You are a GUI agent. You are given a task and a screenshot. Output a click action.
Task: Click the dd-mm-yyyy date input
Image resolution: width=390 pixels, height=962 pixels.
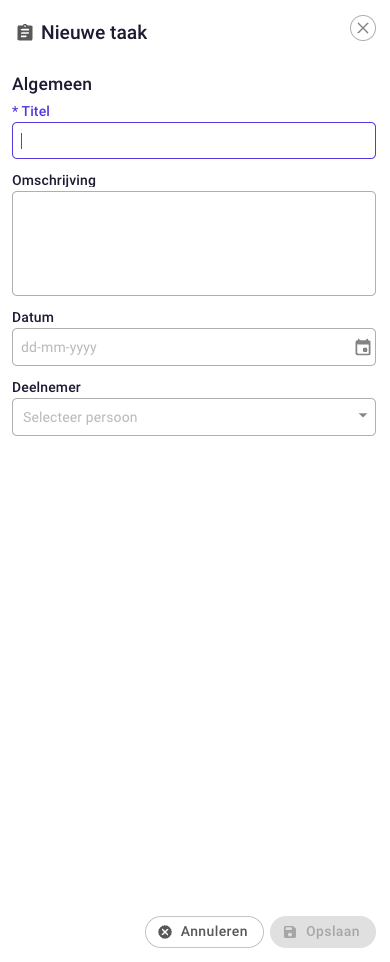(x=184, y=347)
